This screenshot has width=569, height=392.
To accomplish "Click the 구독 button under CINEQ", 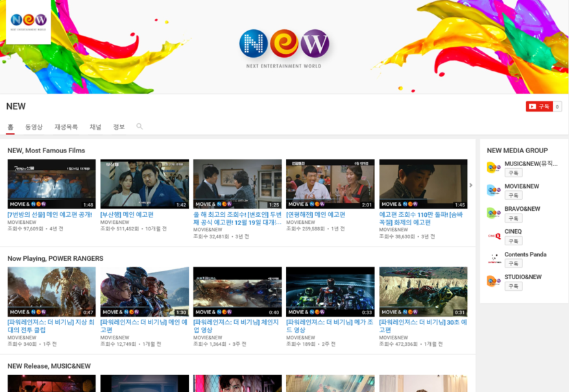I will click(x=513, y=241).
